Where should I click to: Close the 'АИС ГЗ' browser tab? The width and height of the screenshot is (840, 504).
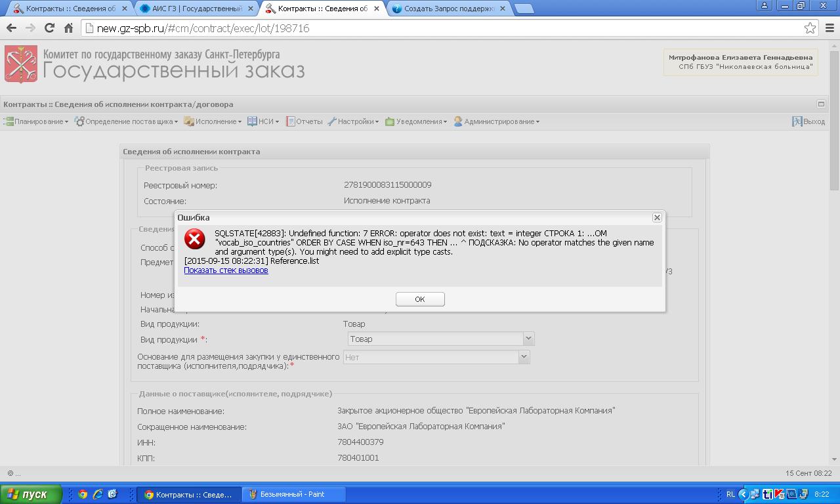click(x=250, y=9)
